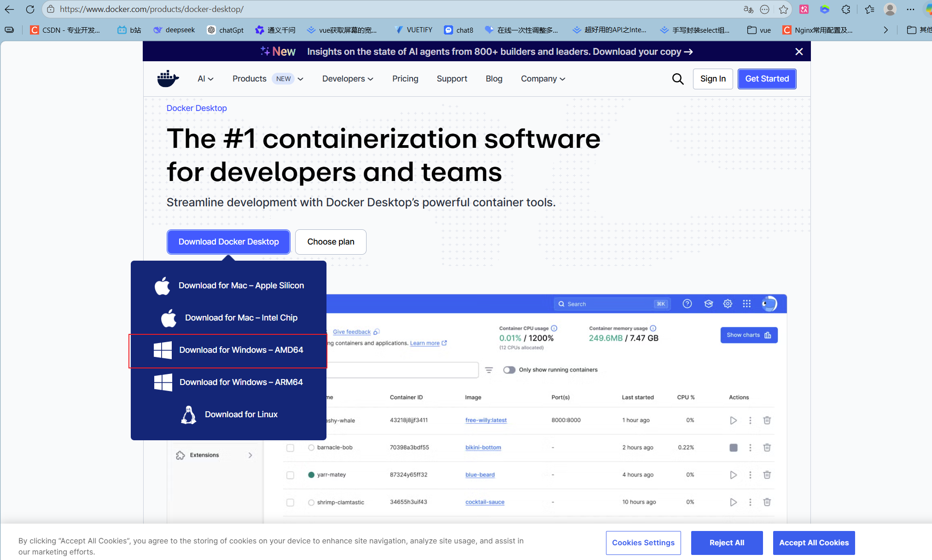Viewport: 932px width, 560px height.
Task: Select Download for Mac – Intel Chip
Action: pyautogui.click(x=229, y=318)
